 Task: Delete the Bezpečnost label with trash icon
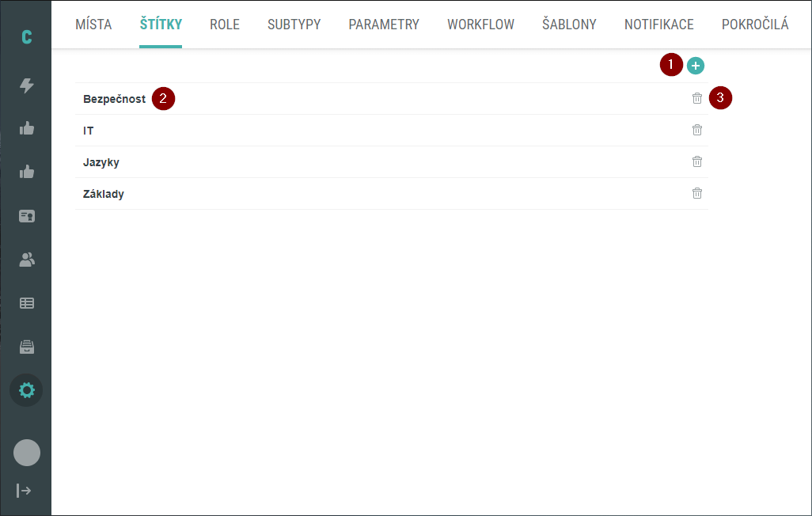tap(696, 98)
